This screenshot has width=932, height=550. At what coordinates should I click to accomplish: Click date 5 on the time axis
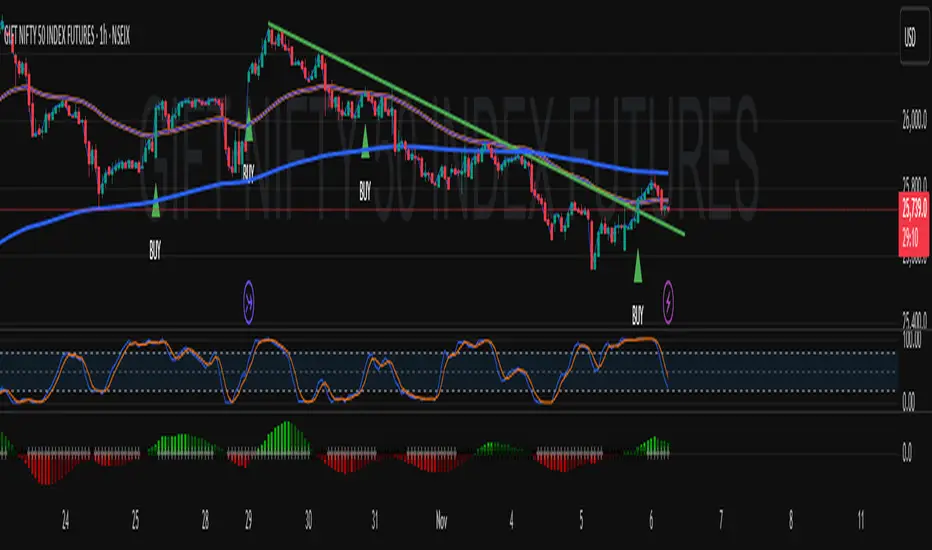[581, 521]
